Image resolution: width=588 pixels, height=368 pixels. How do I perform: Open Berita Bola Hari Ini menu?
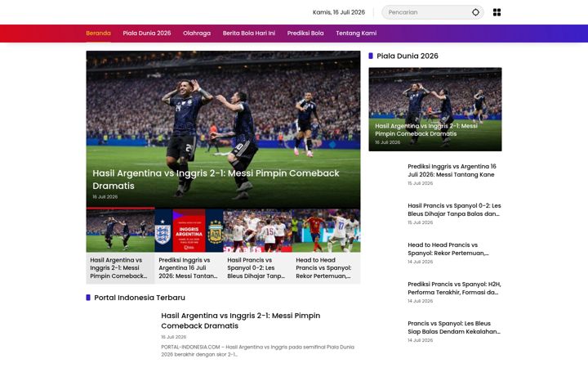(248, 33)
